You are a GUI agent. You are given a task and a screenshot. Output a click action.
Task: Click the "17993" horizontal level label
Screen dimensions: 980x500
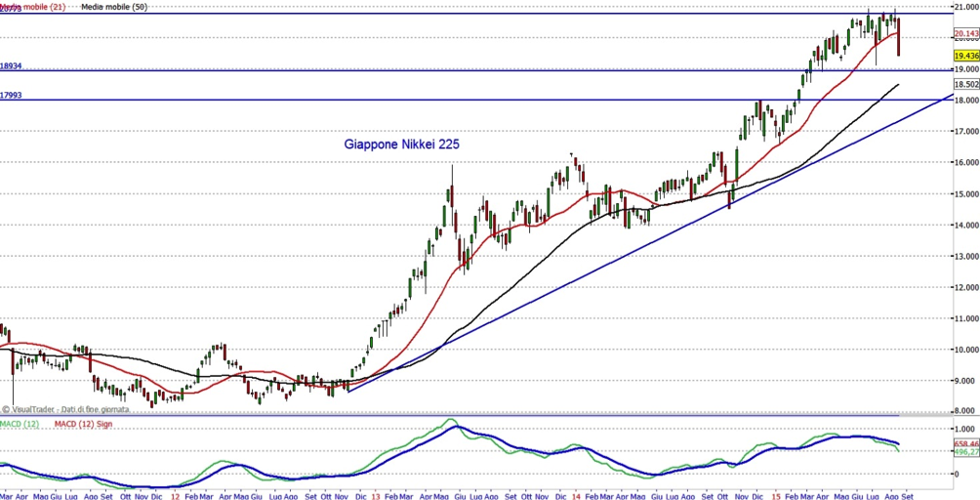12,95
